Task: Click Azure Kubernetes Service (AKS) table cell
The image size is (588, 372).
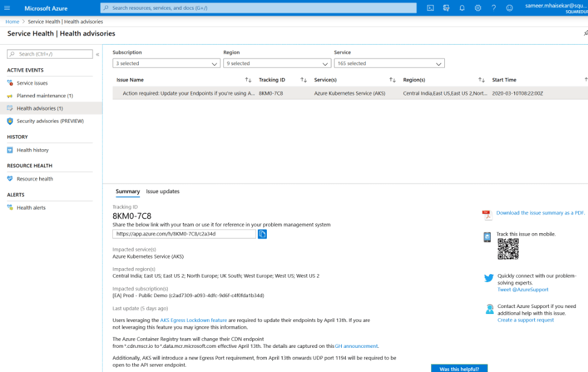Action: (x=350, y=94)
